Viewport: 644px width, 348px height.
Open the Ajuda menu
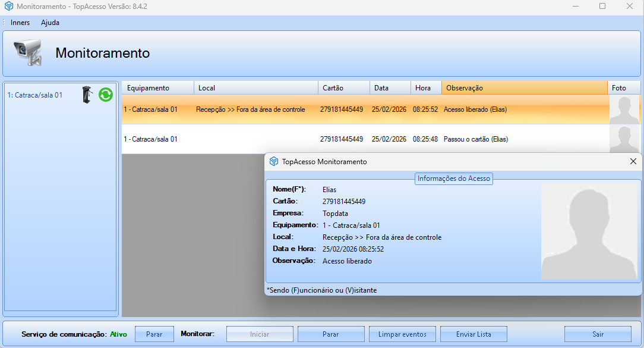[50, 23]
